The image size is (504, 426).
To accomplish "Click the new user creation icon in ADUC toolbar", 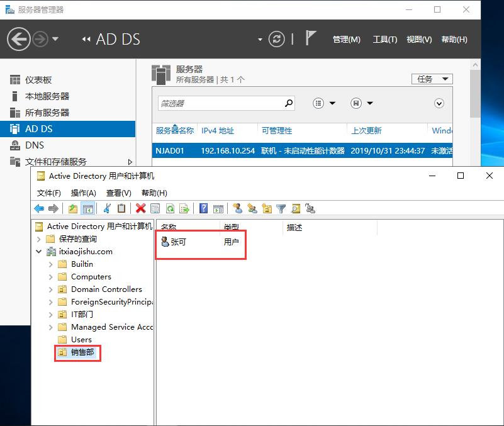I will click(238, 208).
